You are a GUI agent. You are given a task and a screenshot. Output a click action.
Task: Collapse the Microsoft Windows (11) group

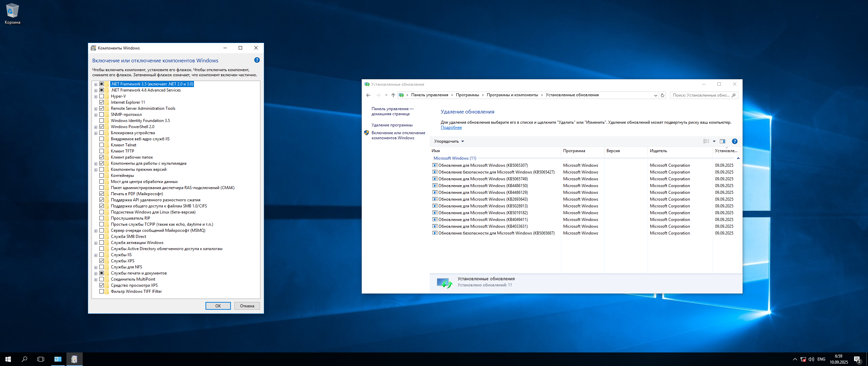point(738,158)
